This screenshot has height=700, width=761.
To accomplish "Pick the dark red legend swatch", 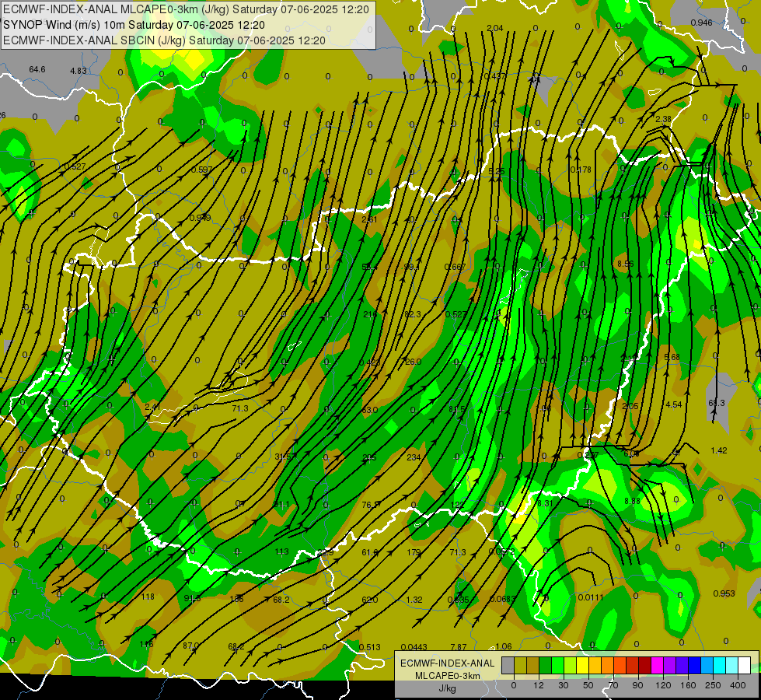I will point(645,665).
